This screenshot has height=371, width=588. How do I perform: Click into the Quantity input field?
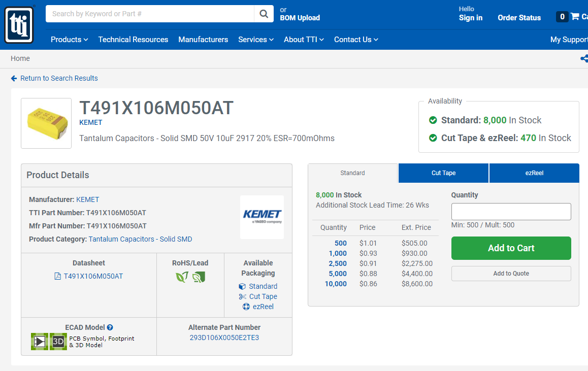point(511,212)
